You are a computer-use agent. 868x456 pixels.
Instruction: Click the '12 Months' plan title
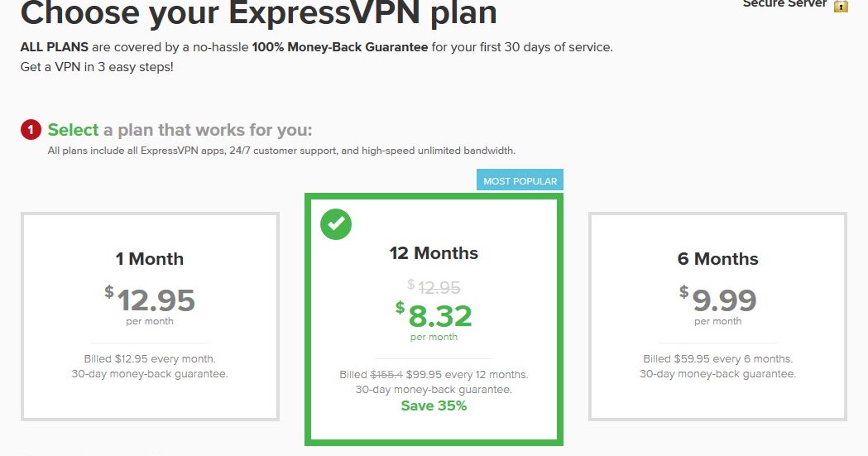434,253
